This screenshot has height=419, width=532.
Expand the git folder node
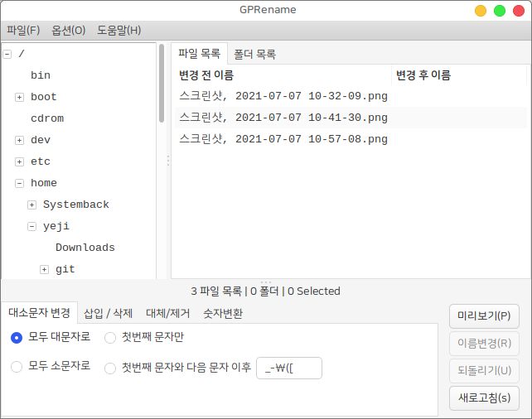[44, 269]
